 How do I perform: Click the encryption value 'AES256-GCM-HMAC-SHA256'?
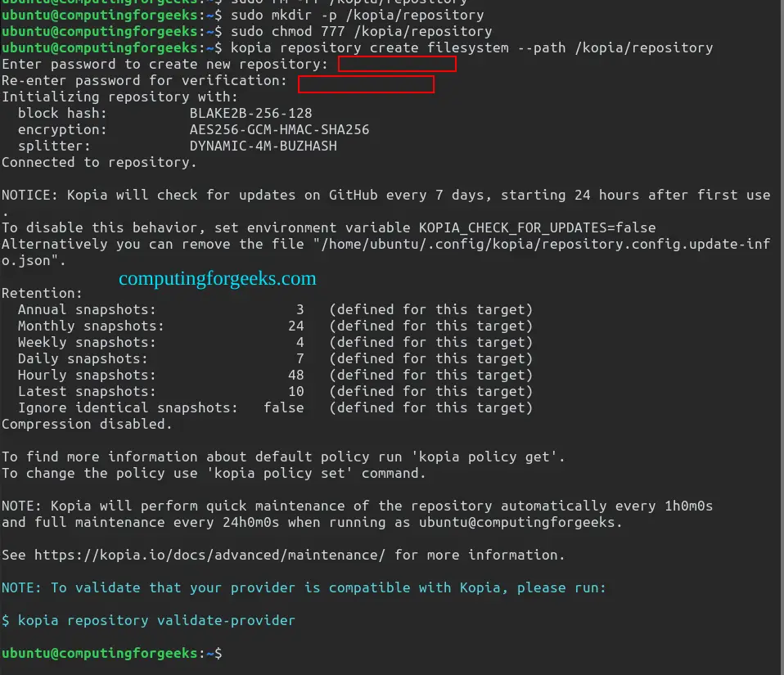[279, 129]
